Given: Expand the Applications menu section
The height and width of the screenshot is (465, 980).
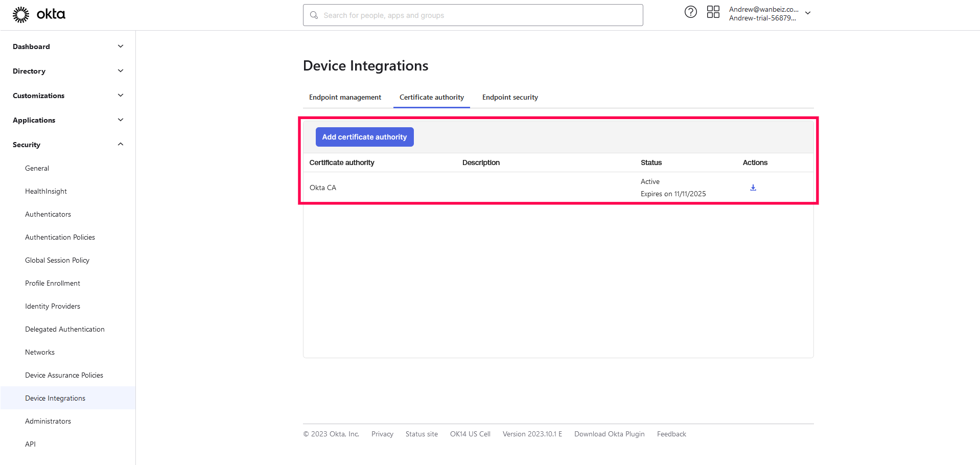Looking at the screenshot, I should [x=120, y=120].
